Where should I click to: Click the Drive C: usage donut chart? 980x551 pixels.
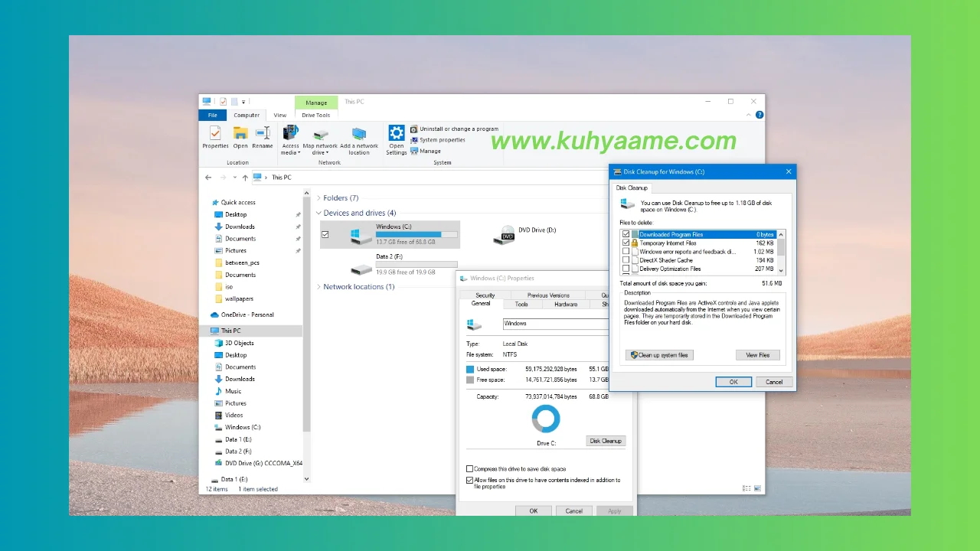546,419
